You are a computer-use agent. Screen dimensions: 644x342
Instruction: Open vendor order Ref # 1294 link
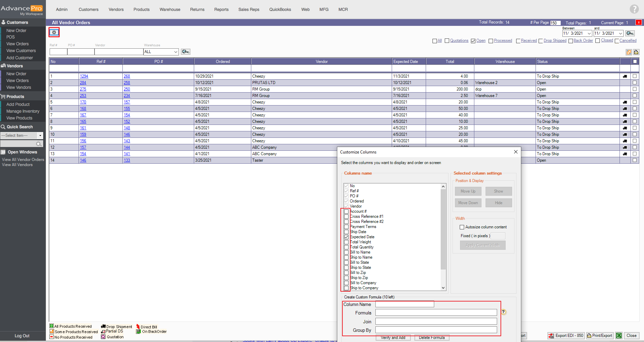click(x=84, y=76)
